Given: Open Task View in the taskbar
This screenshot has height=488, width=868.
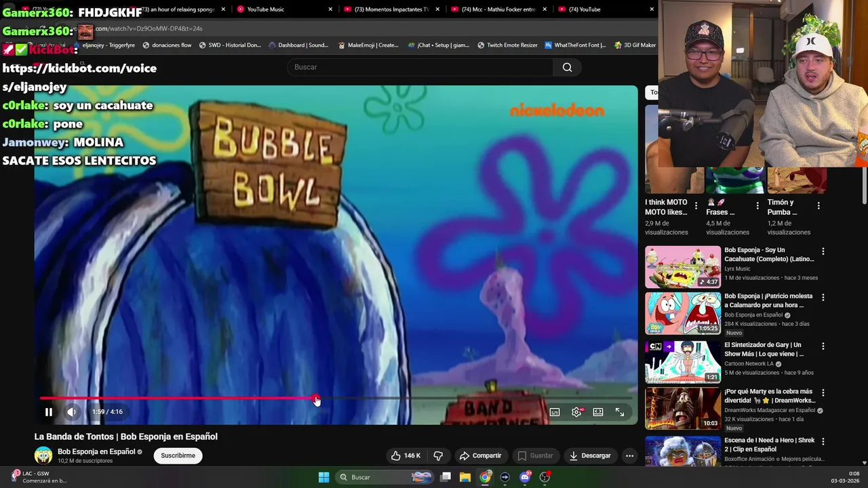Looking at the screenshot, I should [x=446, y=477].
